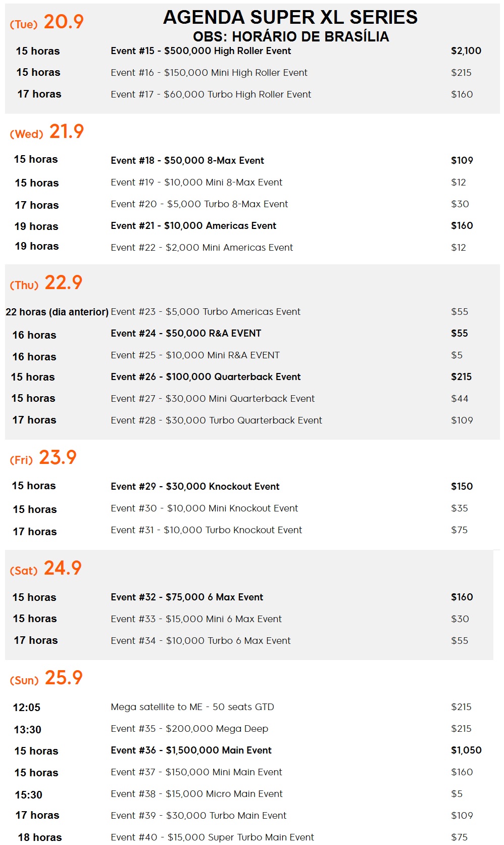Image resolution: width=504 pixels, height=845 pixels.
Task: Click the (Sun) 25.9 date heading
Action: [x=46, y=678]
